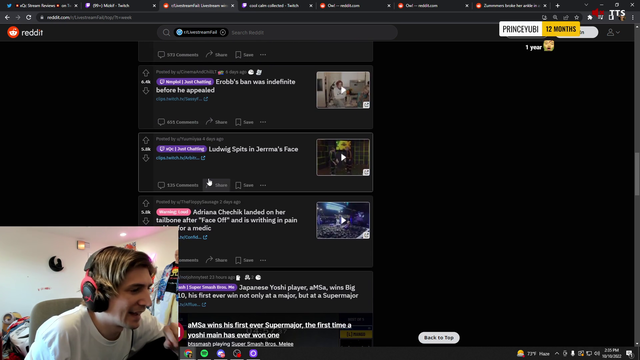Select the Warning: Loud flair tag
Viewport: 640px width, 360px height.
(173, 212)
